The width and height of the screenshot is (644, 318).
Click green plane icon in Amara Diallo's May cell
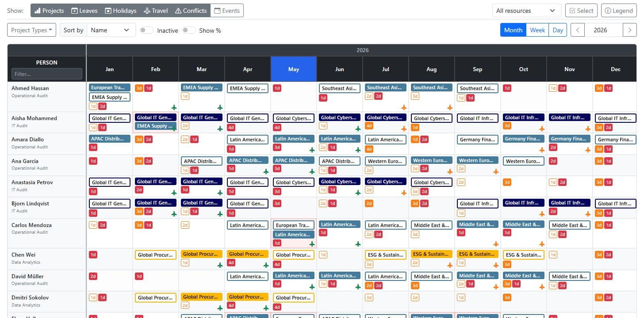[x=312, y=150]
